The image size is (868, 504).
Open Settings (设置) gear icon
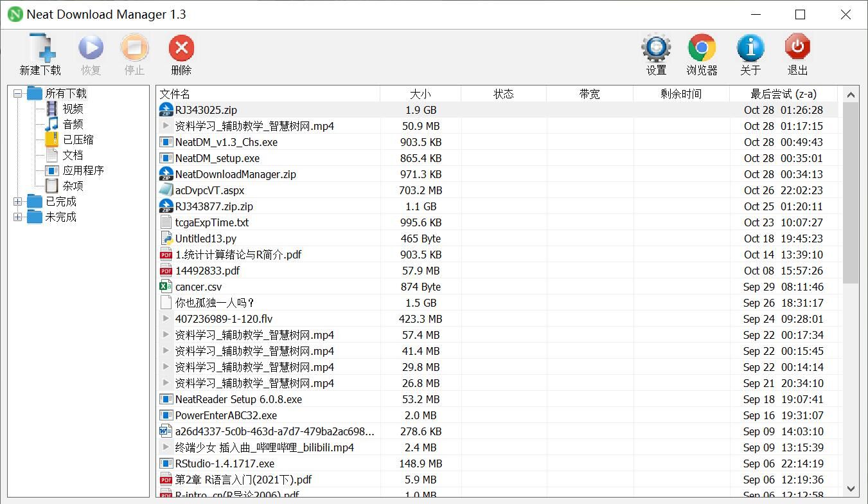tap(656, 50)
